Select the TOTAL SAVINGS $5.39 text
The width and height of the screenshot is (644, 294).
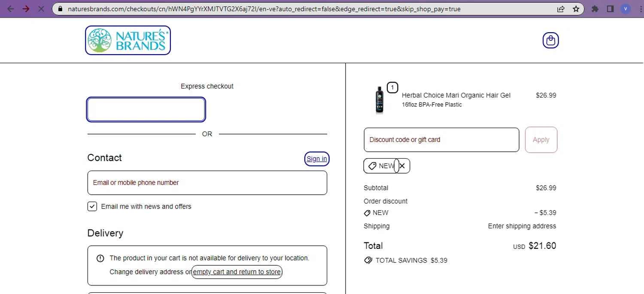411,260
